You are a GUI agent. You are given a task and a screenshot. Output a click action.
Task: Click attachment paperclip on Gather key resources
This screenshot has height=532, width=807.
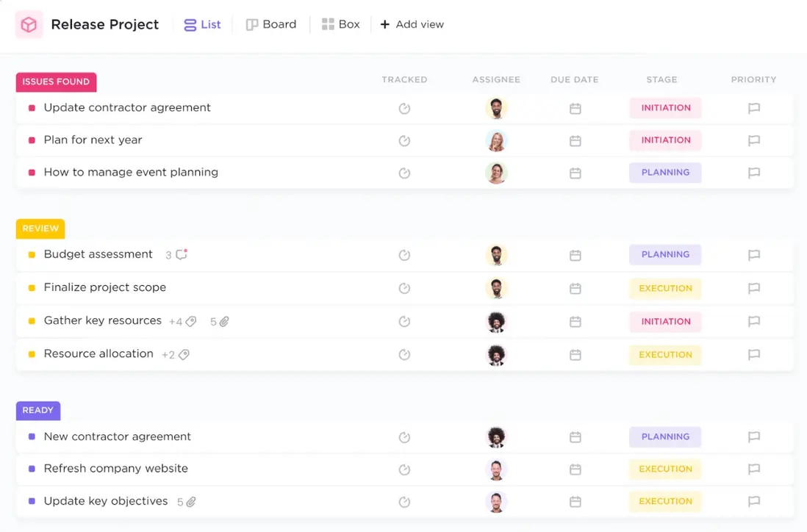pyautogui.click(x=224, y=322)
